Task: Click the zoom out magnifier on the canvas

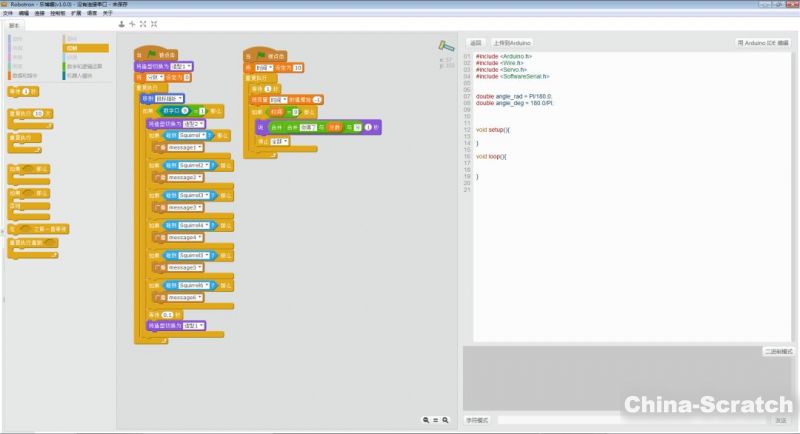Action: 425,420
